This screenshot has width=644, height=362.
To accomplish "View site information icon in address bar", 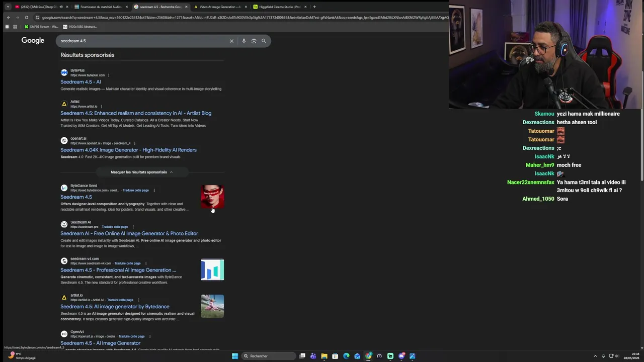I will [x=37, y=18].
